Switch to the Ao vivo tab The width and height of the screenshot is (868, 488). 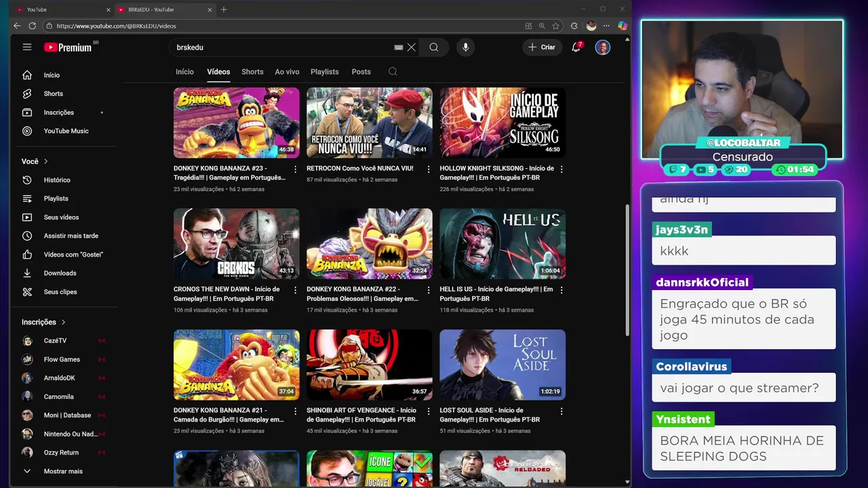[287, 72]
